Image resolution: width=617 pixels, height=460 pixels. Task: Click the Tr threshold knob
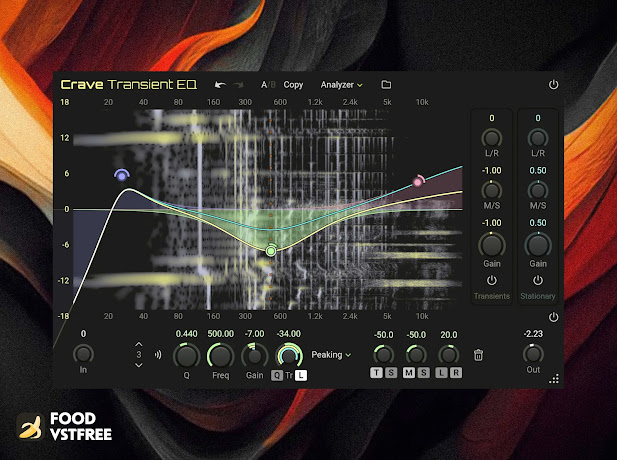pyautogui.click(x=289, y=356)
